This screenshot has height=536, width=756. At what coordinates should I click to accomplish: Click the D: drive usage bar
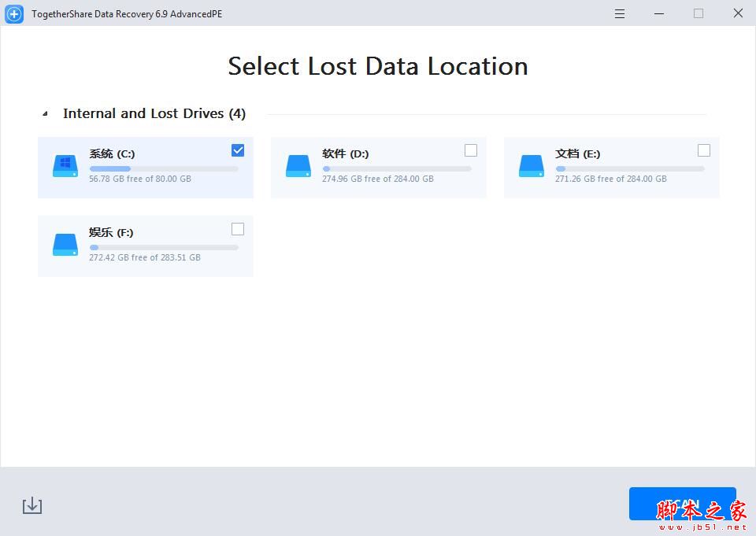coord(396,168)
